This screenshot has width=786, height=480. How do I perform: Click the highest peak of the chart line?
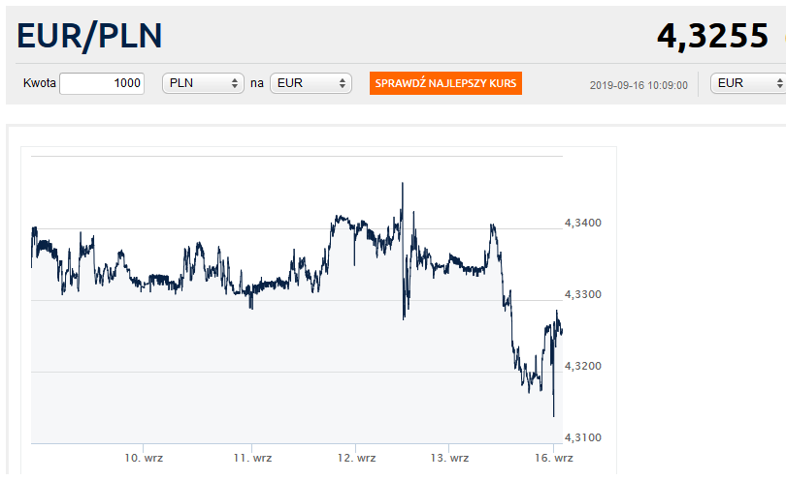point(402,184)
